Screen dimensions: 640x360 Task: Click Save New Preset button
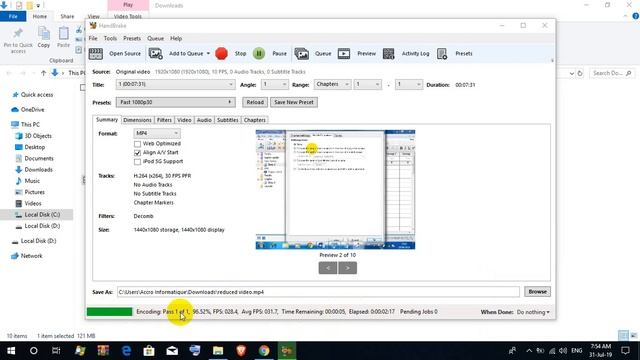[294, 102]
